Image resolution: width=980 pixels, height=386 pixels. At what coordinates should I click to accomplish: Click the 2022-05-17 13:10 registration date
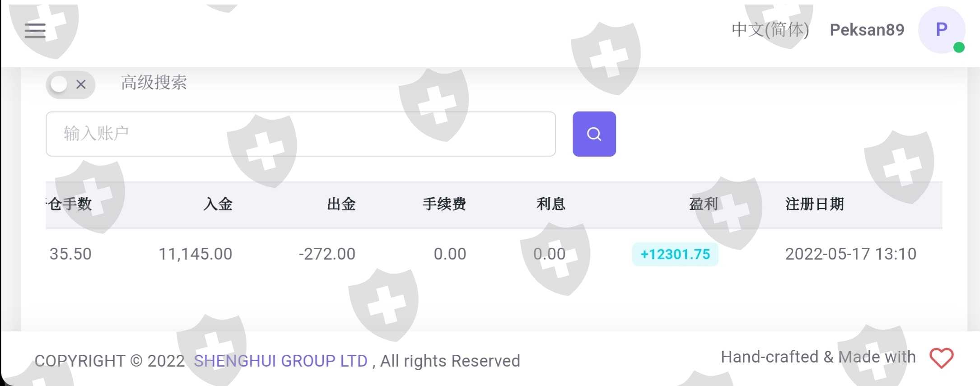[x=850, y=254]
